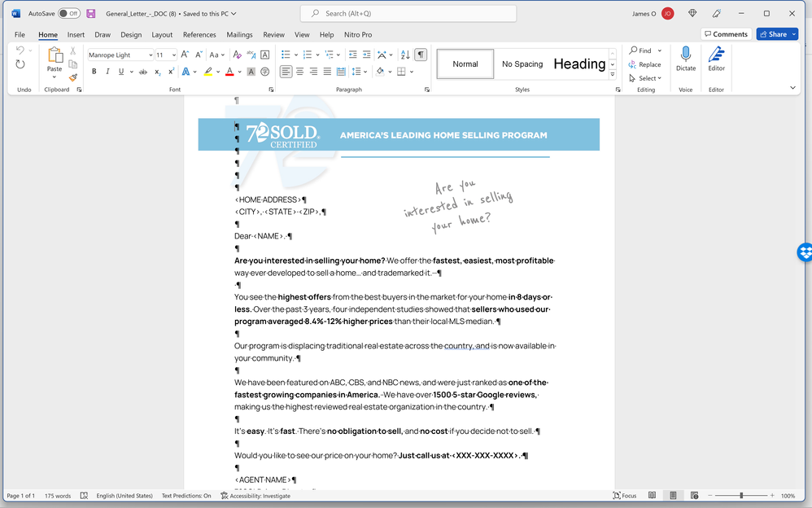
Task: Toggle the Show/Hide paragraph marks icon
Action: click(x=420, y=55)
